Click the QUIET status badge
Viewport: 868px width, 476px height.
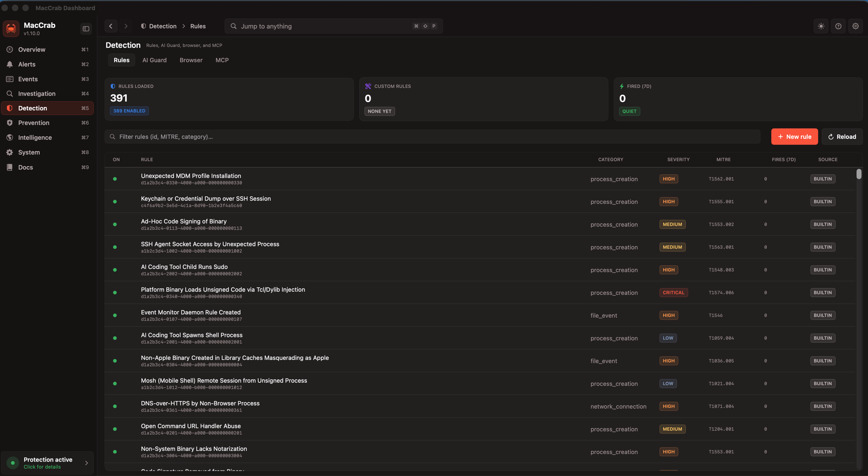(629, 112)
